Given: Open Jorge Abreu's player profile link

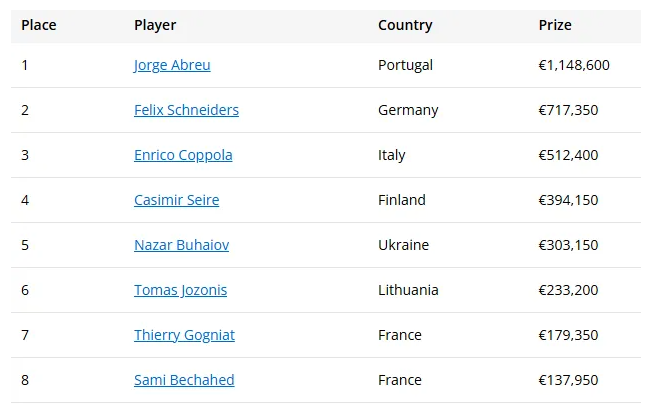Looking at the screenshot, I should point(172,65).
